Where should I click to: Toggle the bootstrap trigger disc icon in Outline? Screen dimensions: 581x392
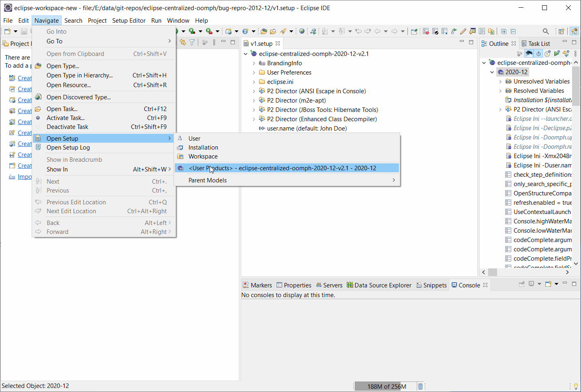click(547, 54)
